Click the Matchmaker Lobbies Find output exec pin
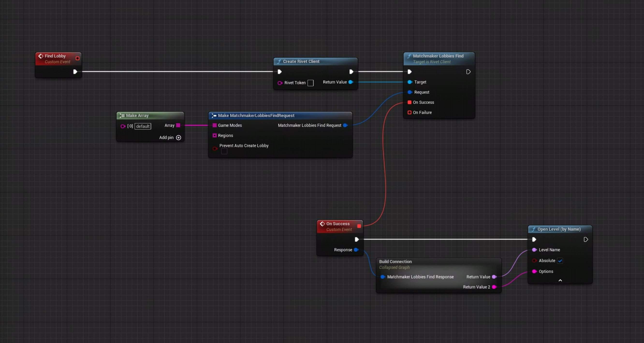The width and height of the screenshot is (644, 343). pos(468,72)
